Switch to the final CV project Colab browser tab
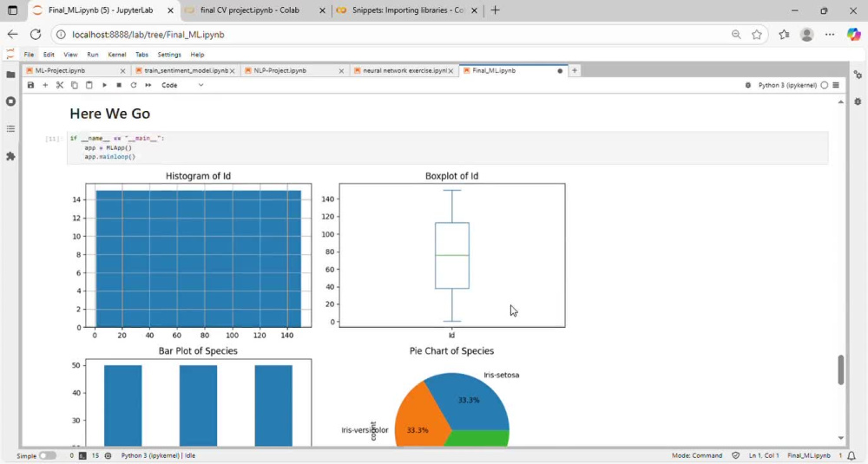This screenshot has height=464, width=868. point(257,10)
